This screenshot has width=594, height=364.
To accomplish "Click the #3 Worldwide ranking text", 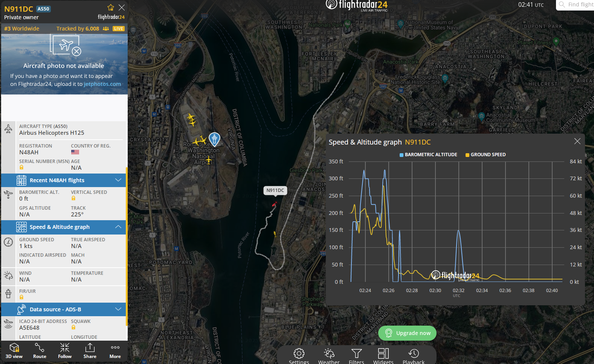I will pyautogui.click(x=21, y=29).
